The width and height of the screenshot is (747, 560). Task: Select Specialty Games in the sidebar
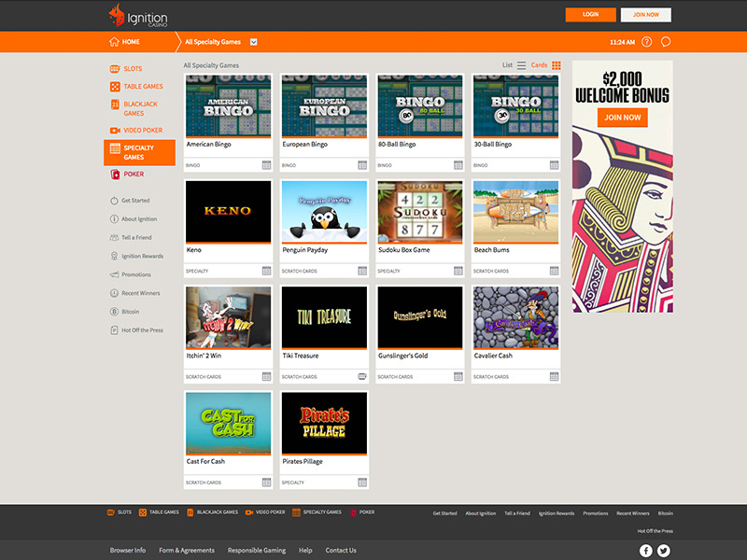coord(139,152)
